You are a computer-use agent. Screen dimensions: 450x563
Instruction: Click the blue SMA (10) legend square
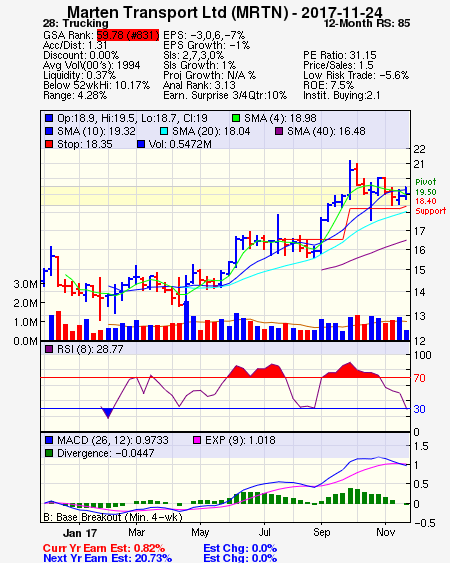pyautogui.click(x=49, y=131)
